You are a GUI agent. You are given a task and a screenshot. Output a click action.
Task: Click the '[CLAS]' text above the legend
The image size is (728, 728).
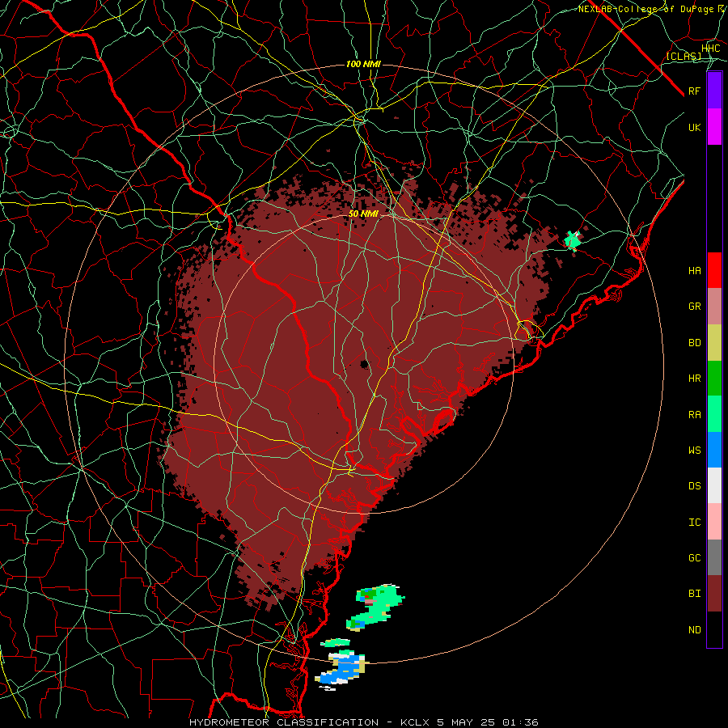684,56
